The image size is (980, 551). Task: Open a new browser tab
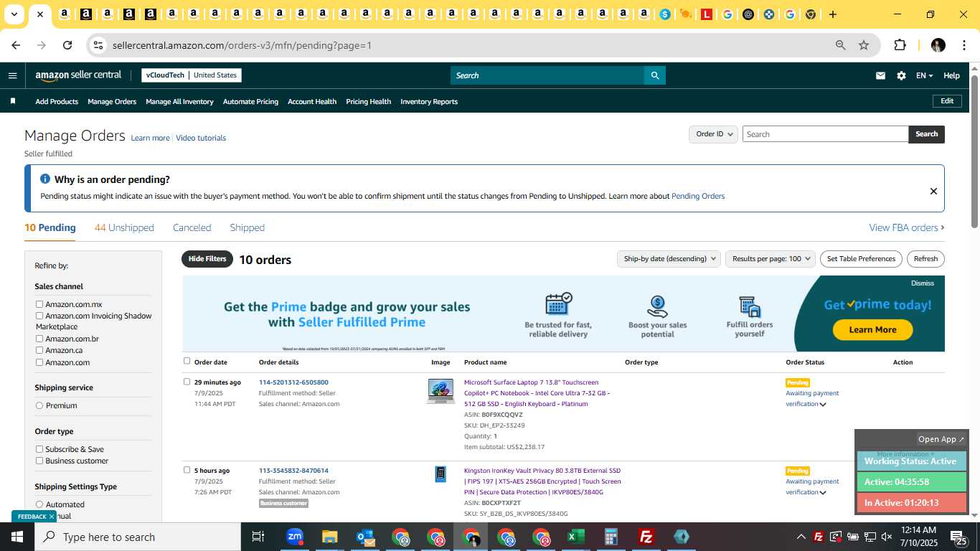pyautogui.click(x=832, y=14)
